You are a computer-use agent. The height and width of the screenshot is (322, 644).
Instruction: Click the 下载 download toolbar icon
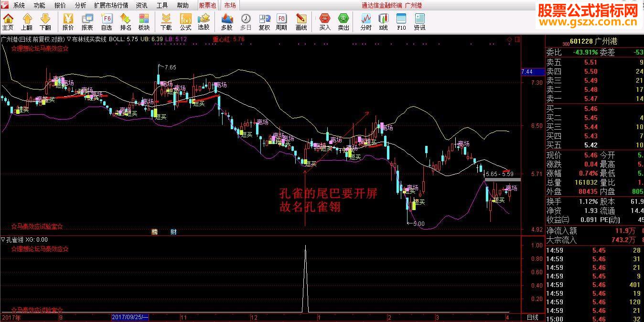[x=166, y=22]
